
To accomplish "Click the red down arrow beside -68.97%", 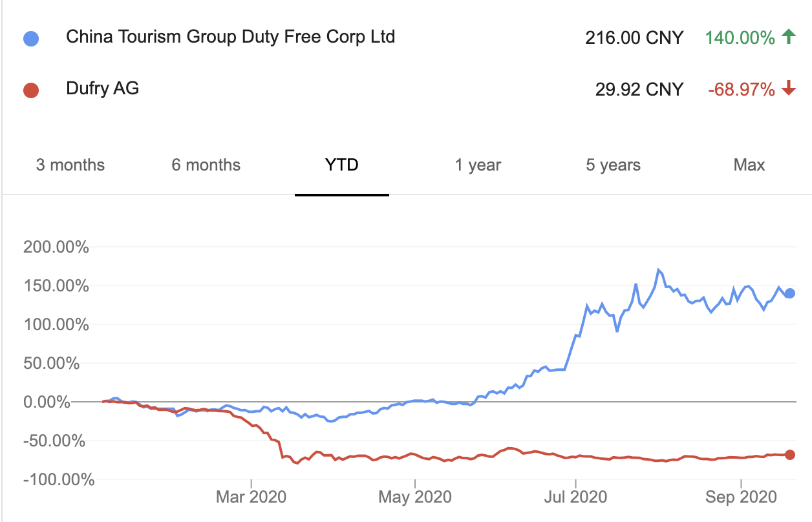I will [x=788, y=89].
